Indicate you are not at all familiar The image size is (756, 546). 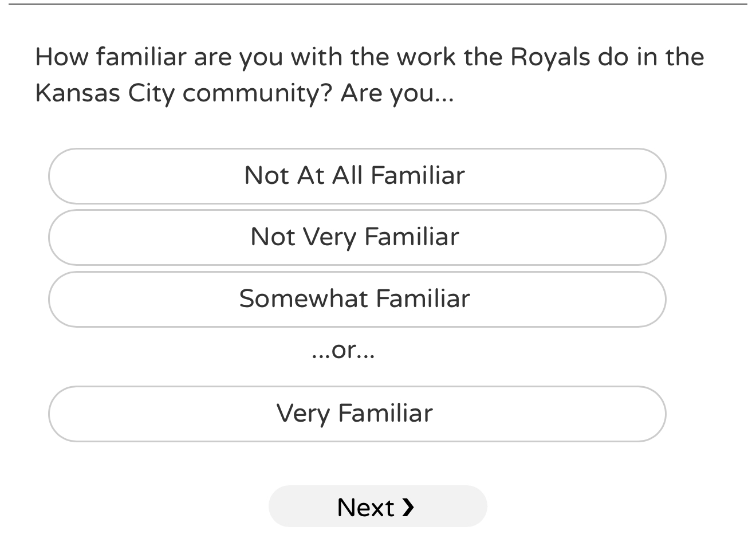point(357,176)
